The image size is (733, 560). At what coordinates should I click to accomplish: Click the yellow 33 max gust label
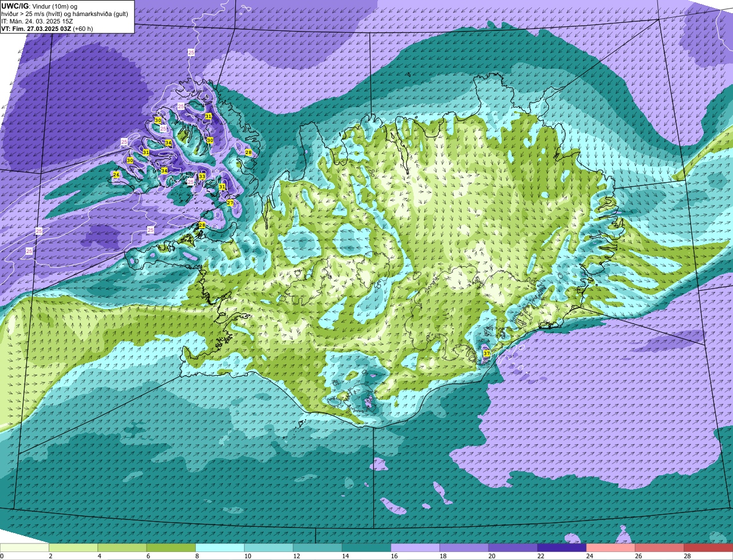click(202, 176)
